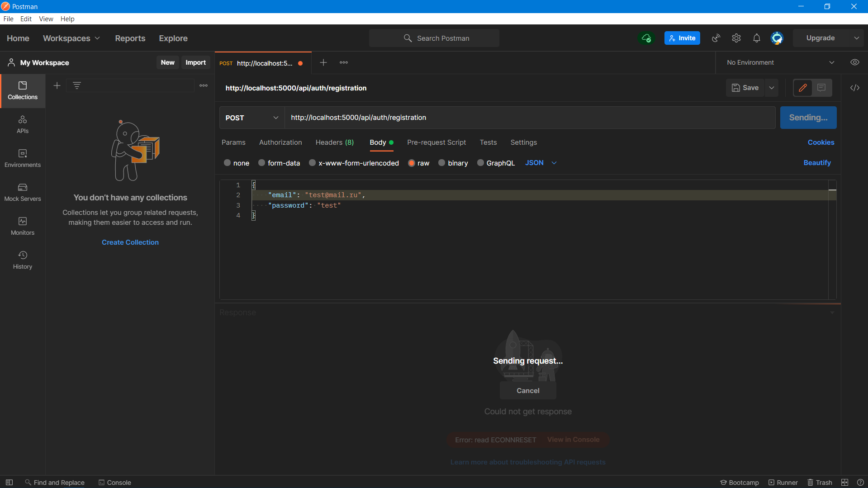Image resolution: width=868 pixels, height=488 pixels.
Task: Open the No Environment dropdown
Action: coord(781,62)
